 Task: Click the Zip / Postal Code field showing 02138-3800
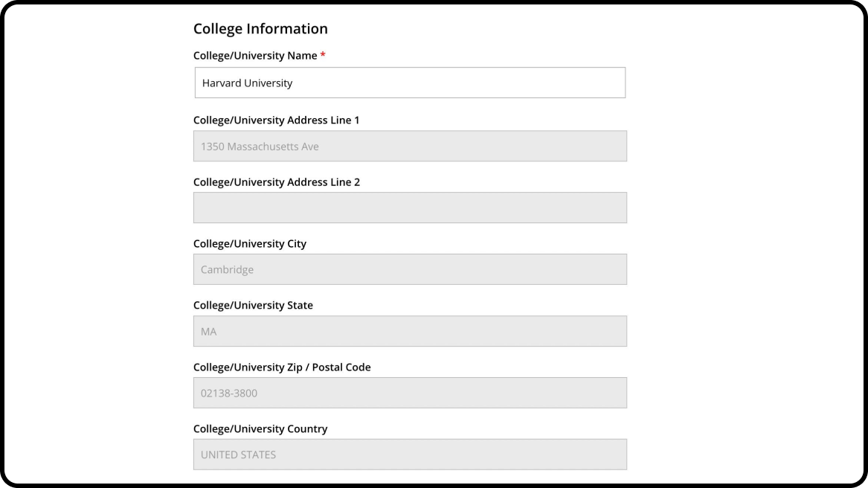point(409,392)
